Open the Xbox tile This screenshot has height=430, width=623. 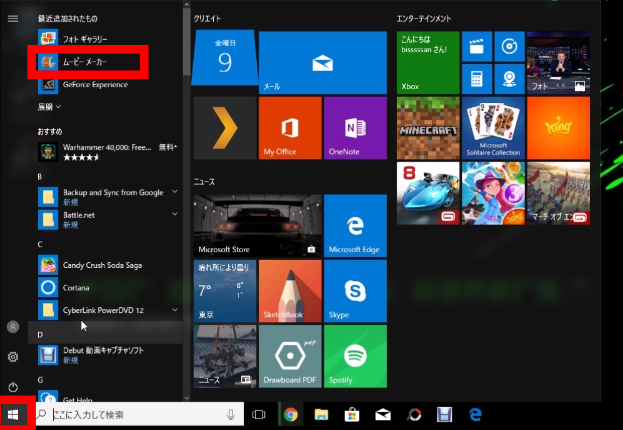(428, 62)
